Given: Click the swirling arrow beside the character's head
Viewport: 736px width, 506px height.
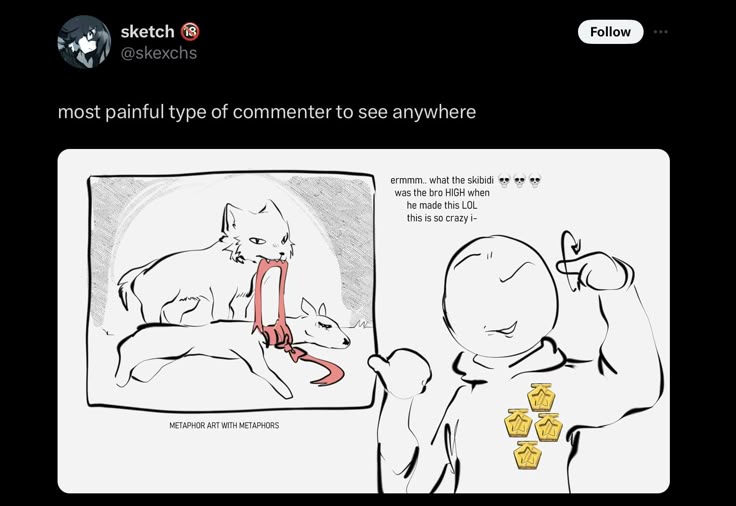Looking at the screenshot, I should pos(569,261).
